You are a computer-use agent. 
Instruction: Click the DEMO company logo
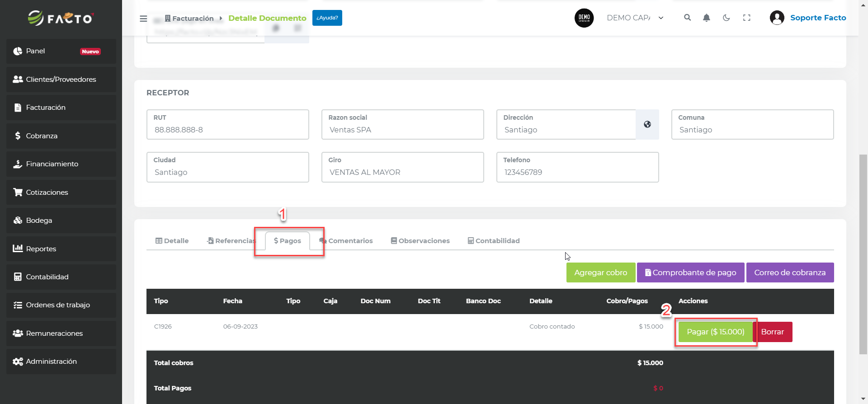tap(584, 18)
